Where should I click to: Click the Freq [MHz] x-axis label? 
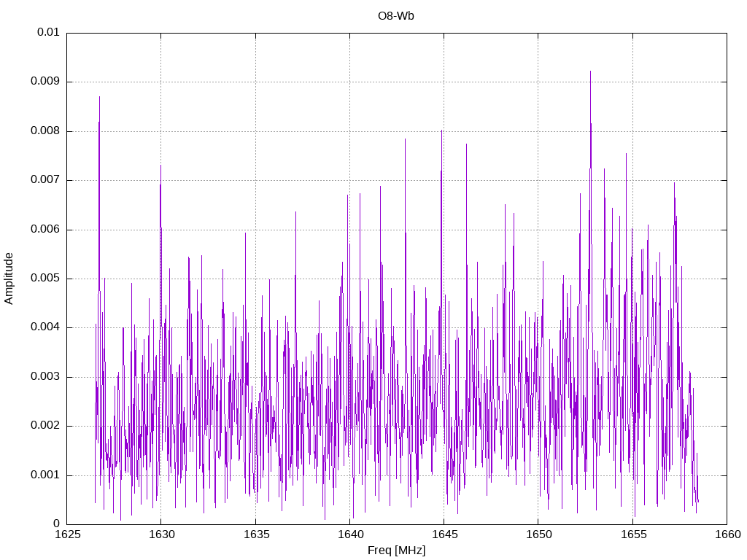[x=396, y=551]
